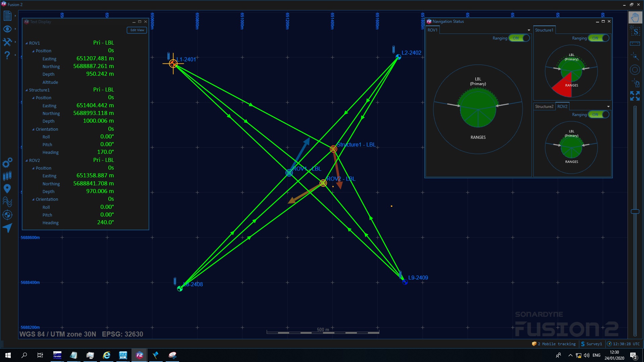The width and height of the screenshot is (644, 362).
Task: Collapse the Structure1 entry in Text Display
Action: click(x=27, y=90)
